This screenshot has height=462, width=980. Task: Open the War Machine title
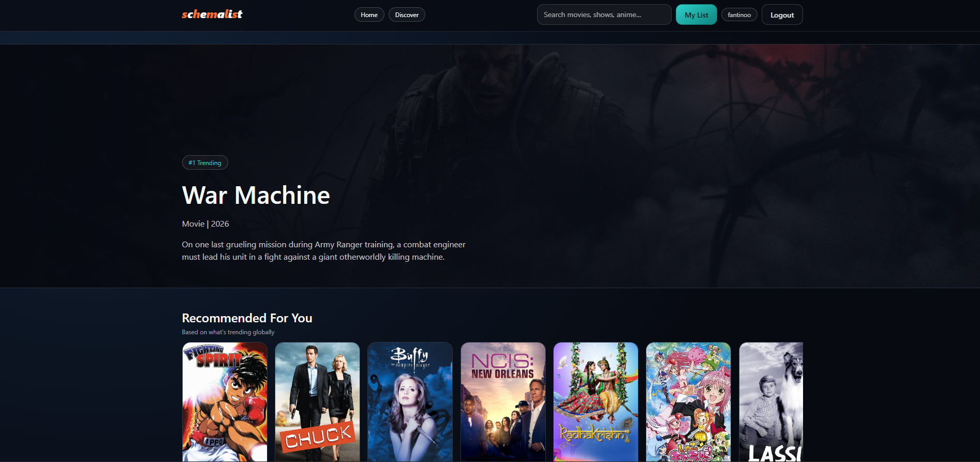(256, 196)
